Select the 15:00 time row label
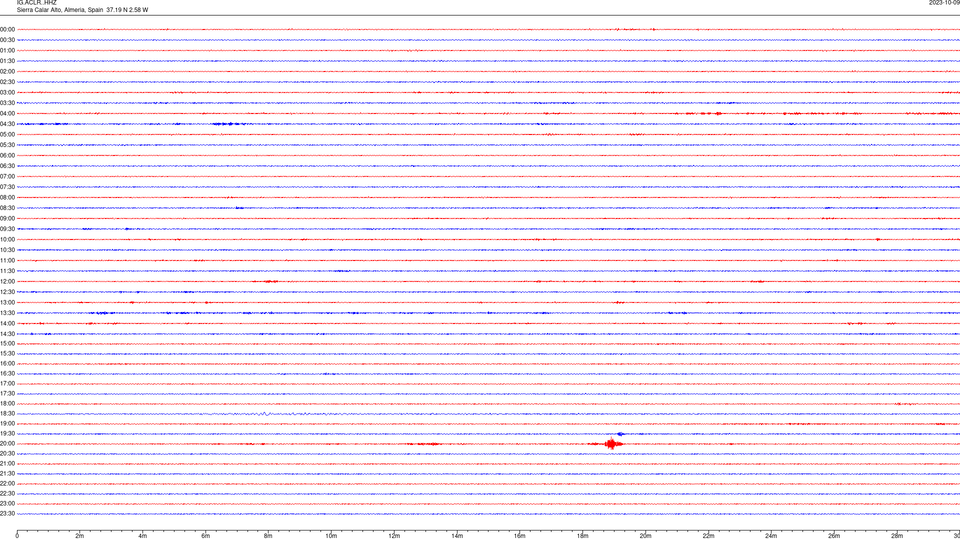 point(7,343)
